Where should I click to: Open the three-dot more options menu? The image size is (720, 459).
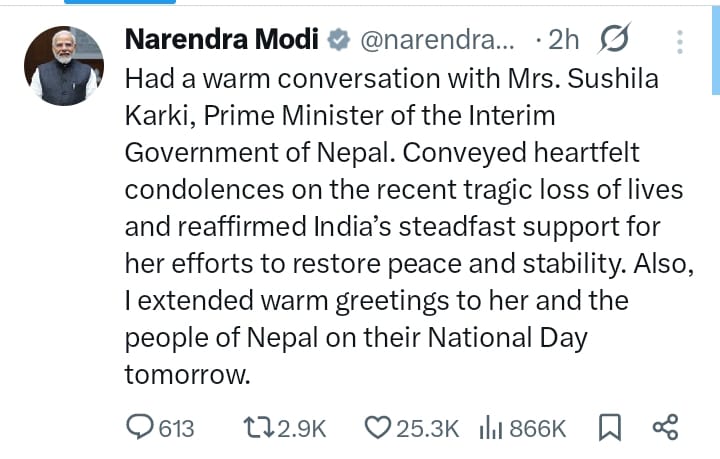(680, 42)
